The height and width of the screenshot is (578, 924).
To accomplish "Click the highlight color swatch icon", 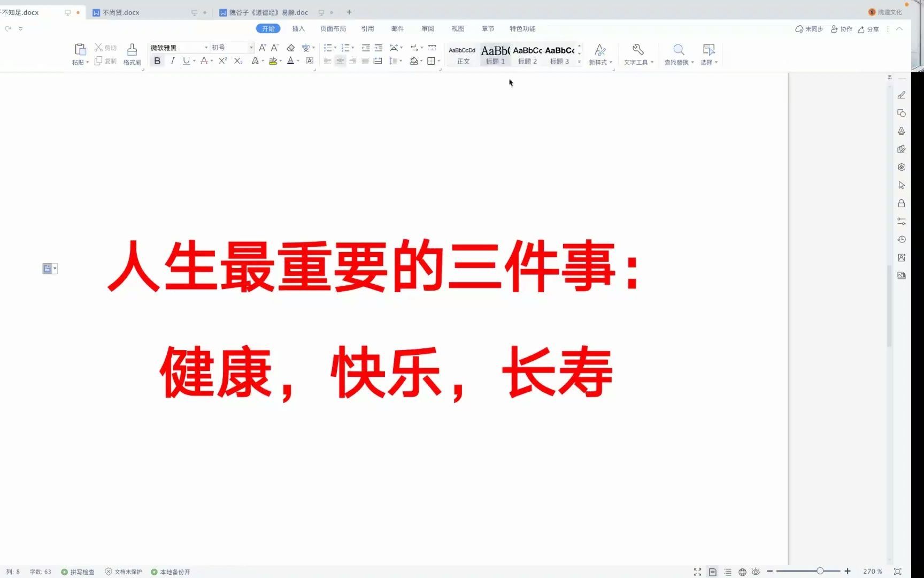I will click(273, 61).
